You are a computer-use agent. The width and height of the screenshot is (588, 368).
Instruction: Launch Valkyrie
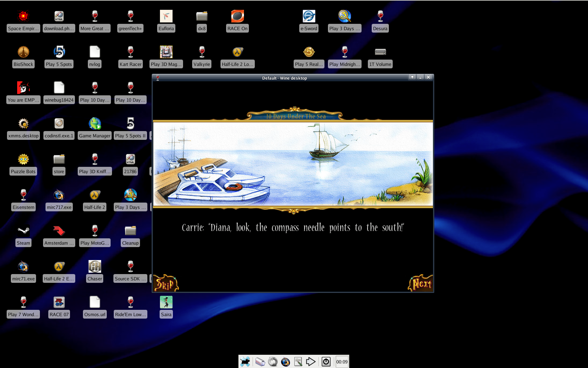coord(202,52)
